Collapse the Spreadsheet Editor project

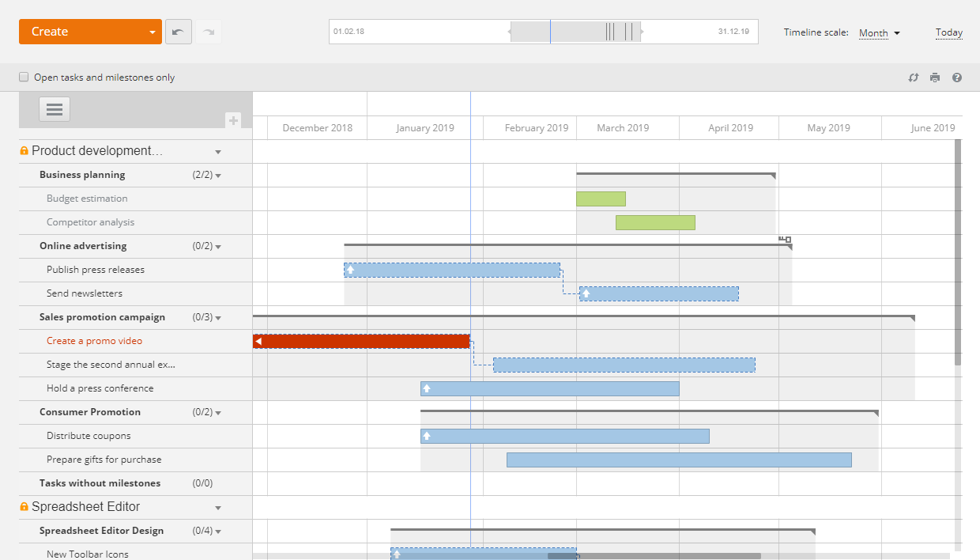coord(218,508)
